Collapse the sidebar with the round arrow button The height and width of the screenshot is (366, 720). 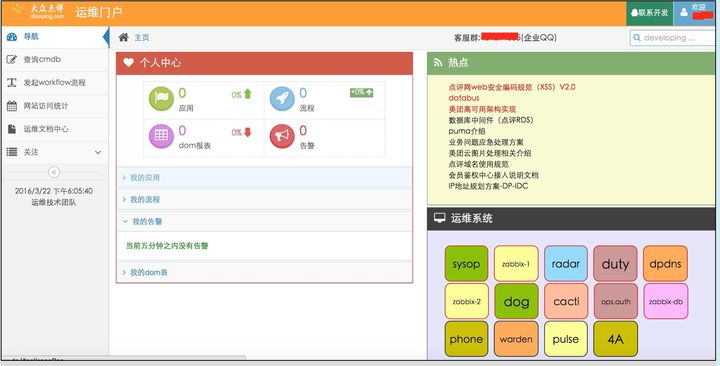54,172
